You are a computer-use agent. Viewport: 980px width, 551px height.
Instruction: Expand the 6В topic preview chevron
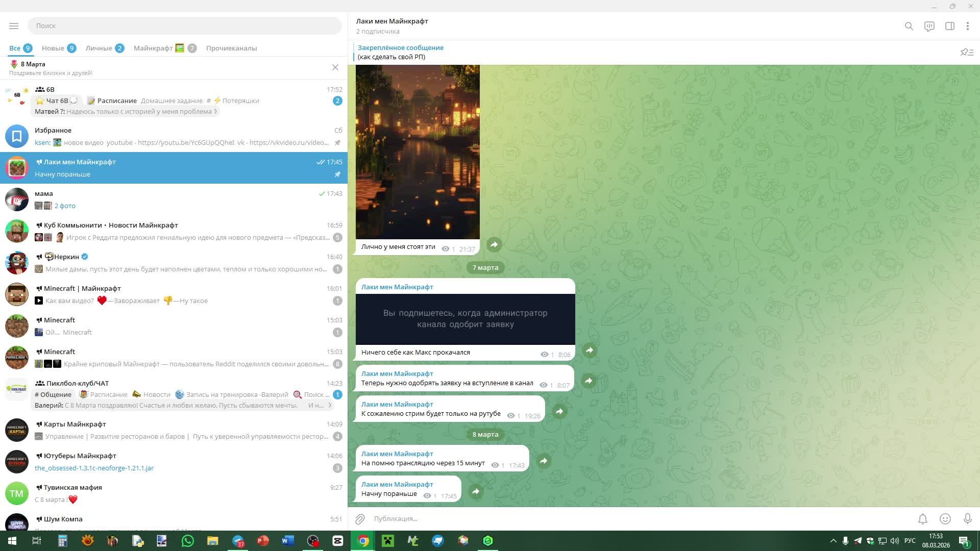point(215,111)
